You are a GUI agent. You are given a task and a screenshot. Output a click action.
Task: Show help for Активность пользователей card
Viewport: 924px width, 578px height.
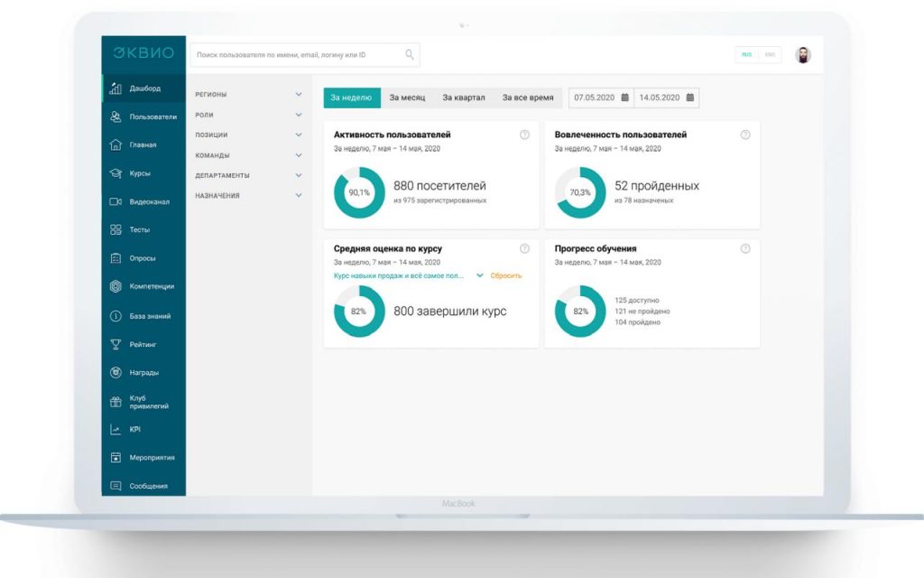point(524,135)
